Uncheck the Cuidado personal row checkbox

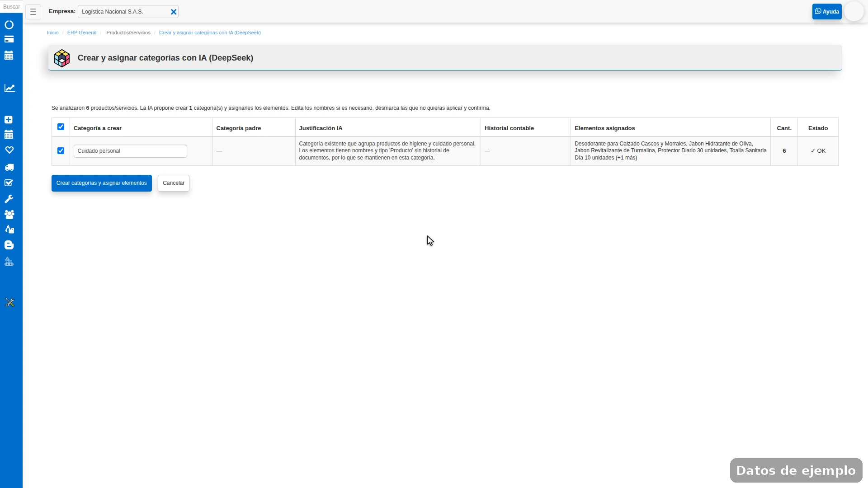(x=61, y=151)
